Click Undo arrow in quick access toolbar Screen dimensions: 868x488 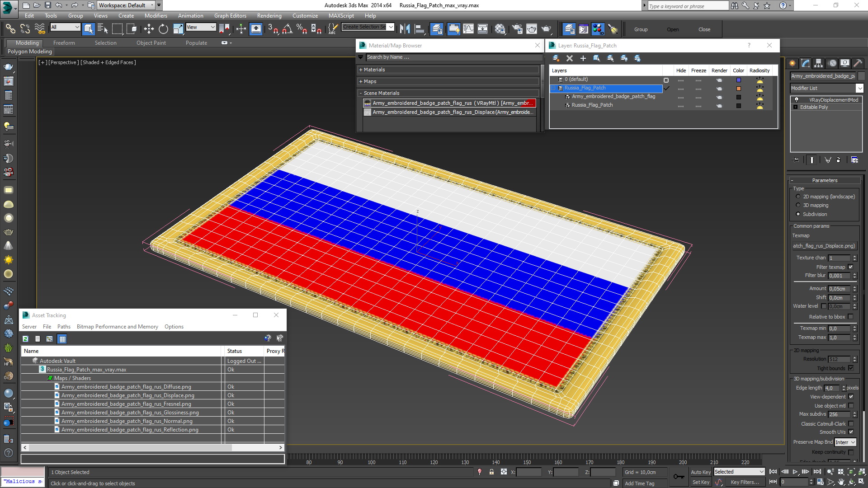[59, 5]
